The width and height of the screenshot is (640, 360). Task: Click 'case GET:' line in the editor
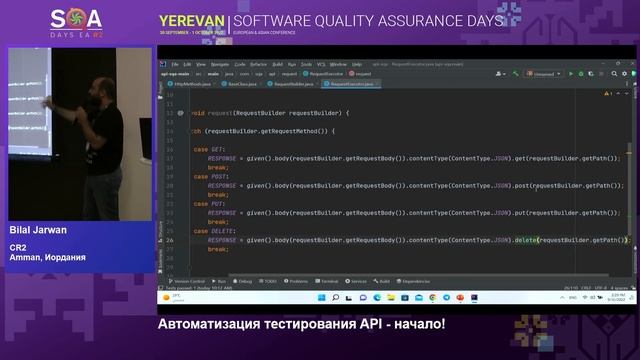click(x=209, y=149)
